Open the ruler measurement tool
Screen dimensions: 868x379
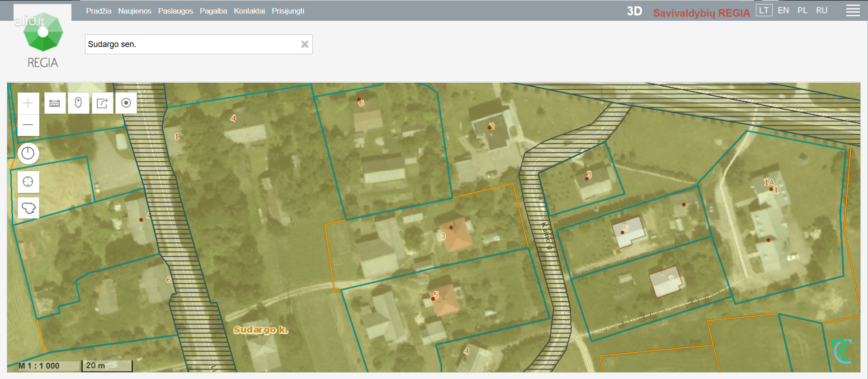55,103
